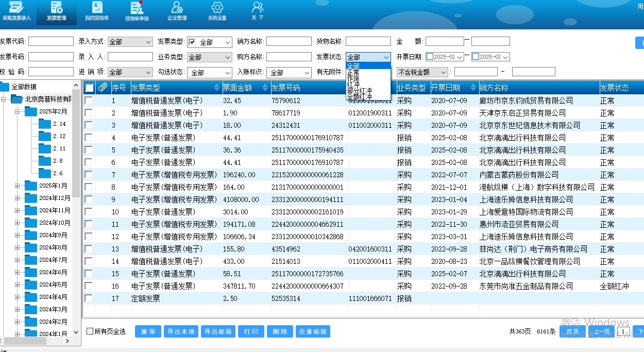
Task: Check the row 12 invoice checkbox
Action: pyautogui.click(x=89, y=237)
